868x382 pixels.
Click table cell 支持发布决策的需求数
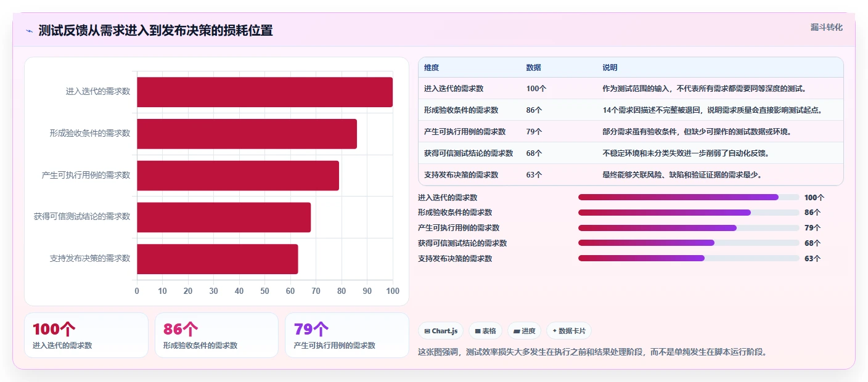click(x=461, y=175)
